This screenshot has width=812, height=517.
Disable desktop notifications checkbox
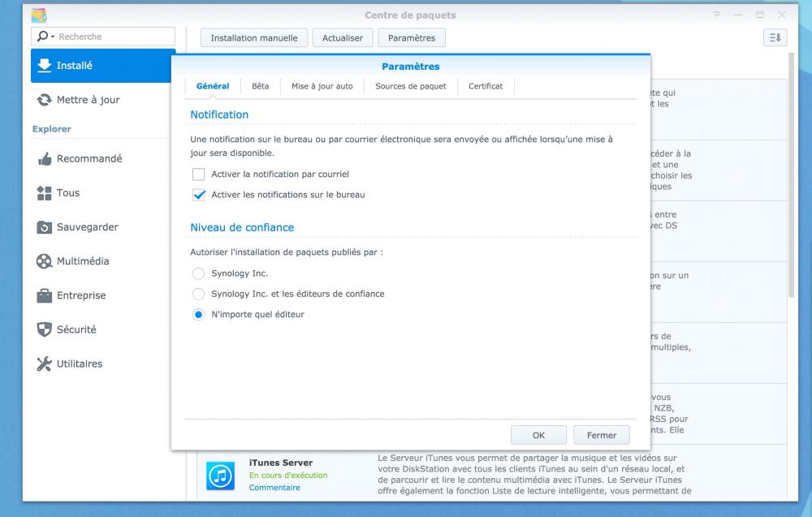tap(198, 195)
